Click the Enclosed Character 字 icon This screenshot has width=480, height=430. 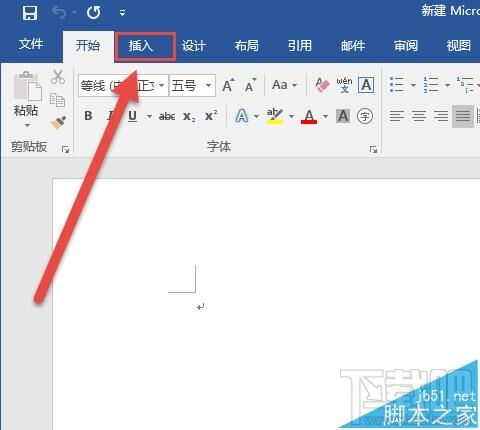(365, 116)
